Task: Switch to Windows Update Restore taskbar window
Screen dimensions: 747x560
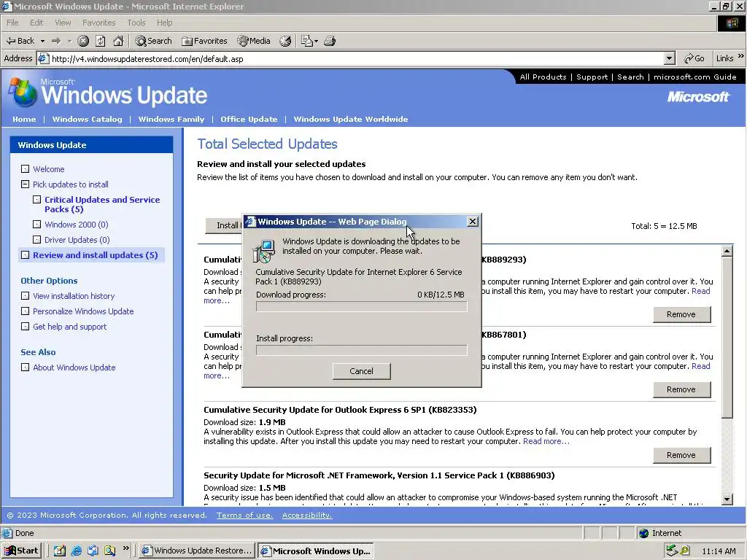Action: (x=197, y=551)
